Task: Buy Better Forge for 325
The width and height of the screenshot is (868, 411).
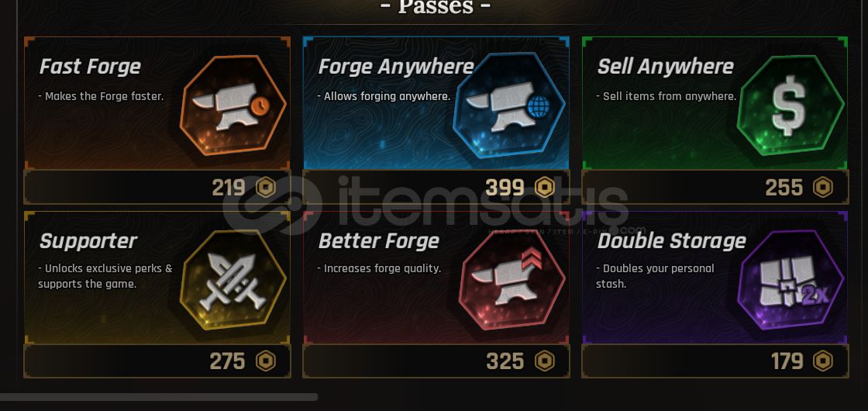Action: [436, 361]
